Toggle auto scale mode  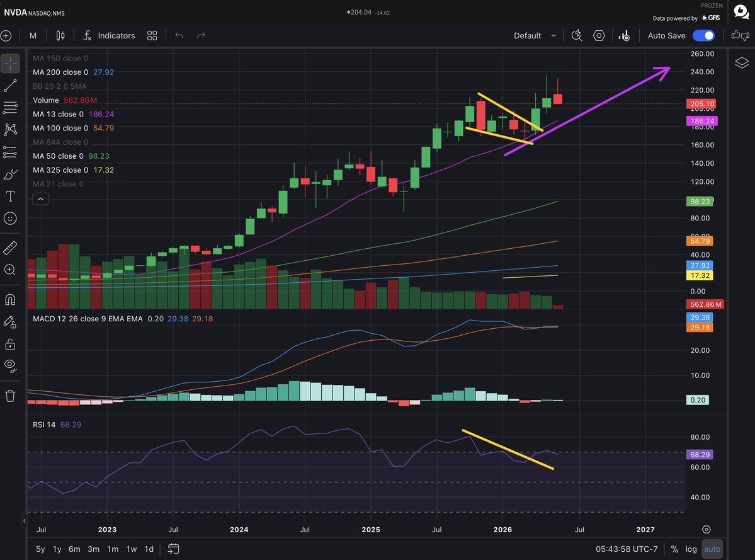(x=712, y=549)
